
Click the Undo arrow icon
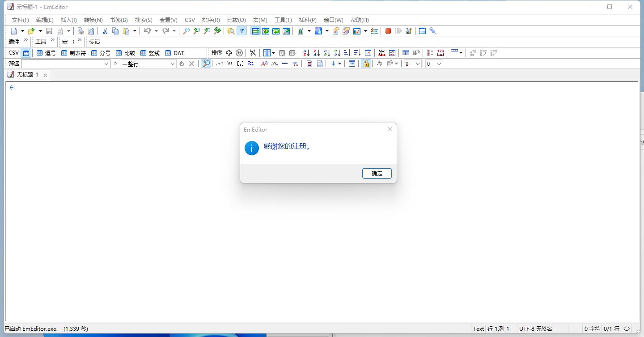click(x=147, y=31)
